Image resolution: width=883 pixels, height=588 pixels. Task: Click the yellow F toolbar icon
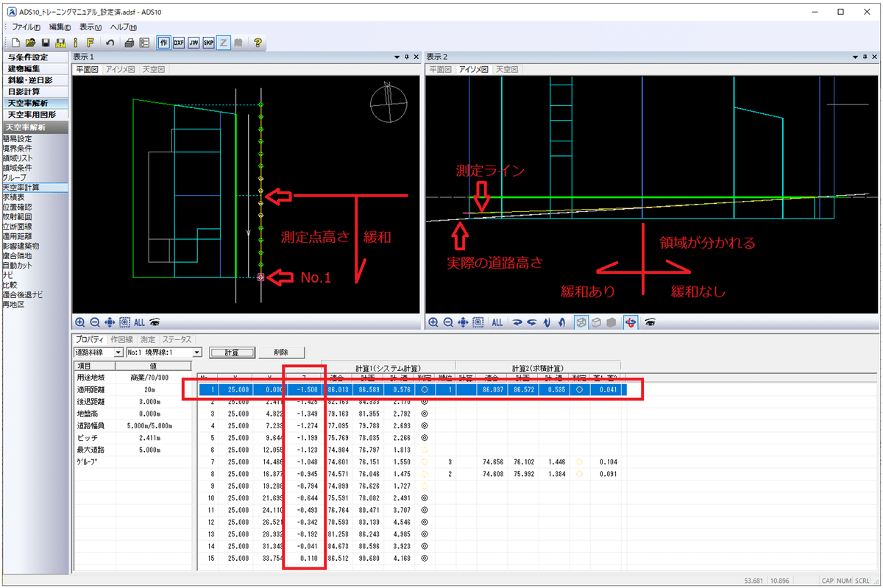pyautogui.click(x=89, y=43)
